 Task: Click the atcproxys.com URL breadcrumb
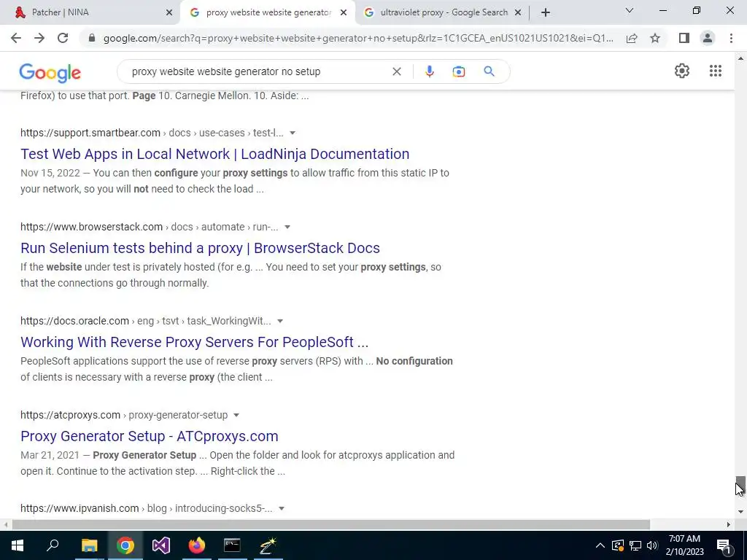124,415
